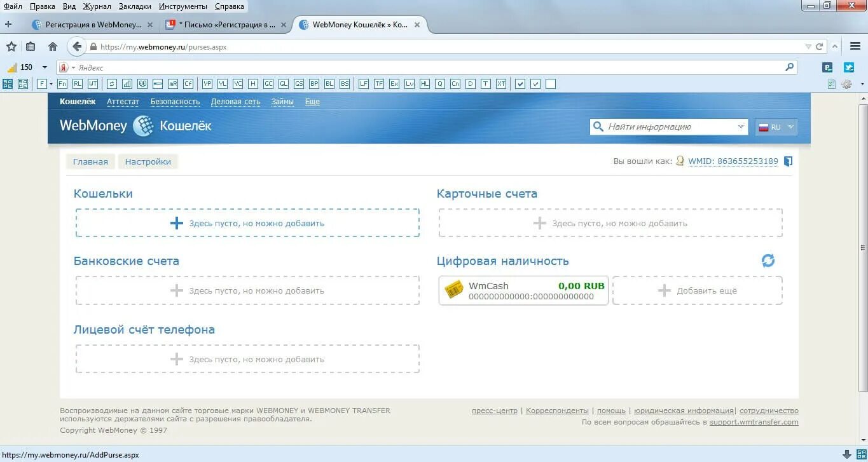
Task: Click the WMID exit door icon
Action: point(788,161)
